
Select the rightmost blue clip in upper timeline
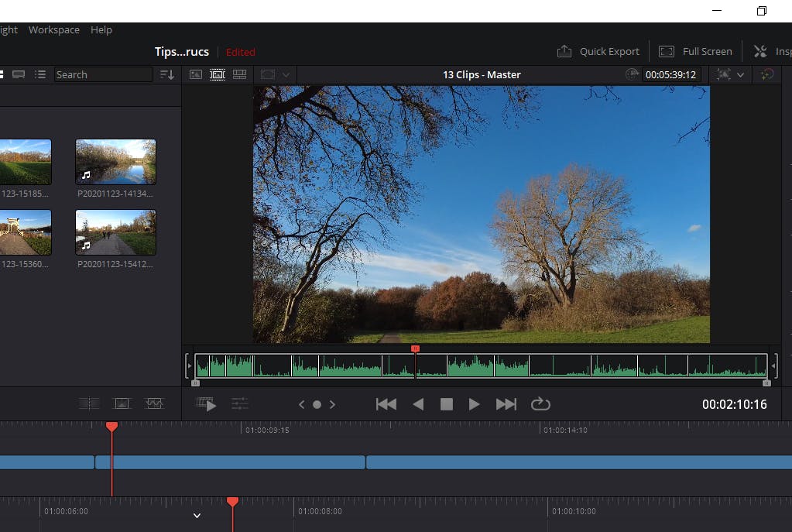pos(579,462)
